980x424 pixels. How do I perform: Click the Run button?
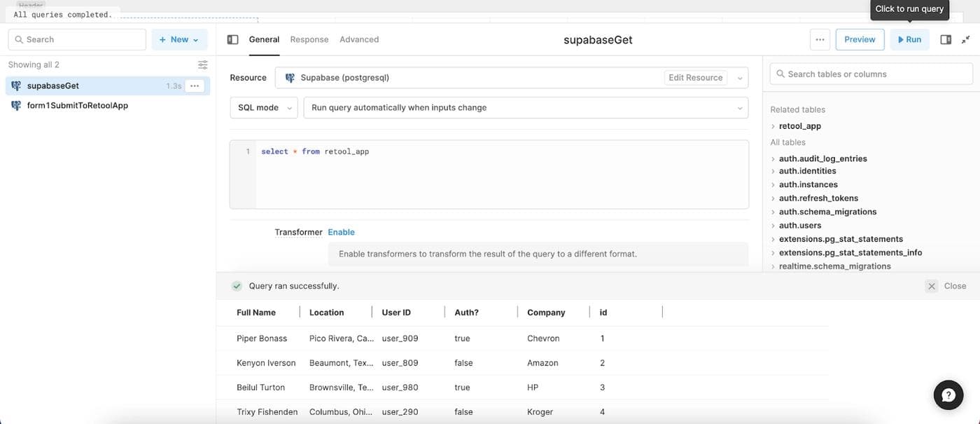(x=909, y=40)
